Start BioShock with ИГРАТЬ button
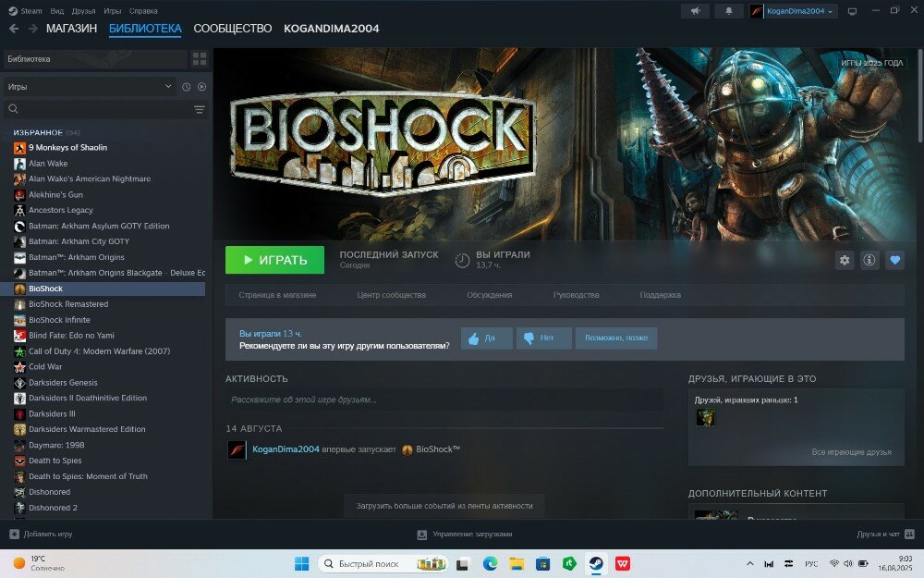 click(x=274, y=260)
